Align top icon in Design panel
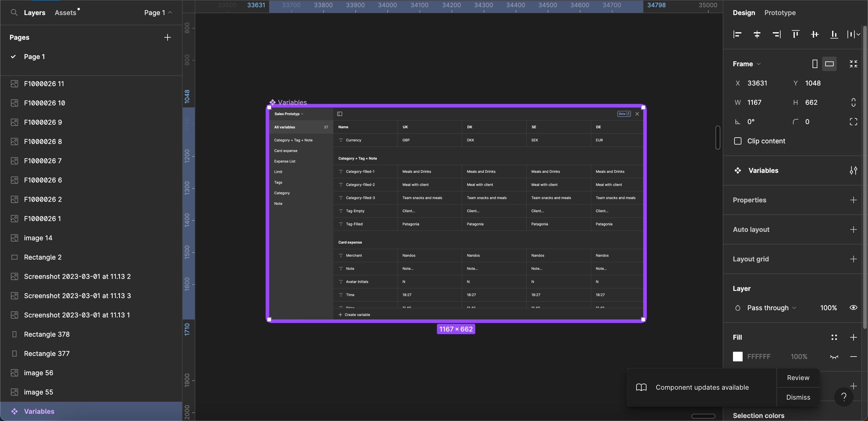The height and width of the screenshot is (421, 868). 796,34
